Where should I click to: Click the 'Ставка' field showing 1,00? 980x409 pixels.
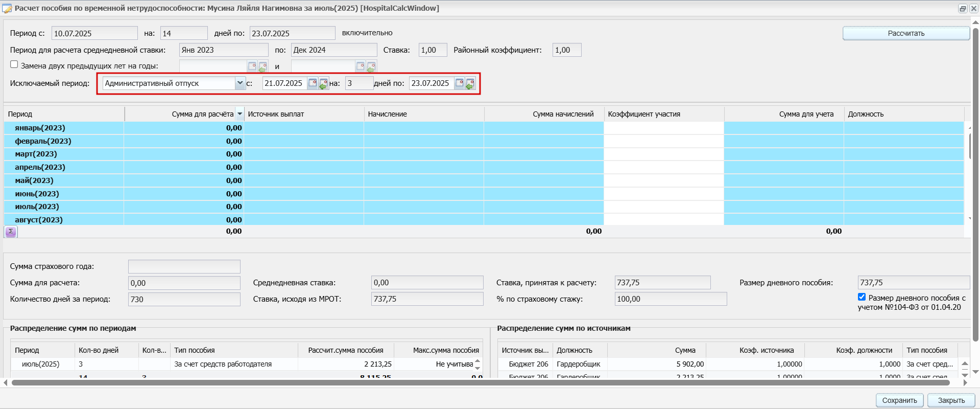[x=433, y=50]
